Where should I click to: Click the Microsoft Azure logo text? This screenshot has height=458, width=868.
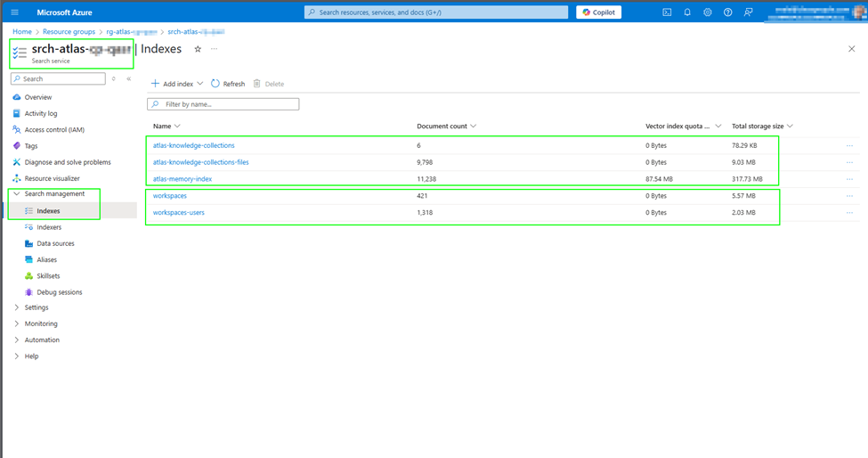[64, 12]
